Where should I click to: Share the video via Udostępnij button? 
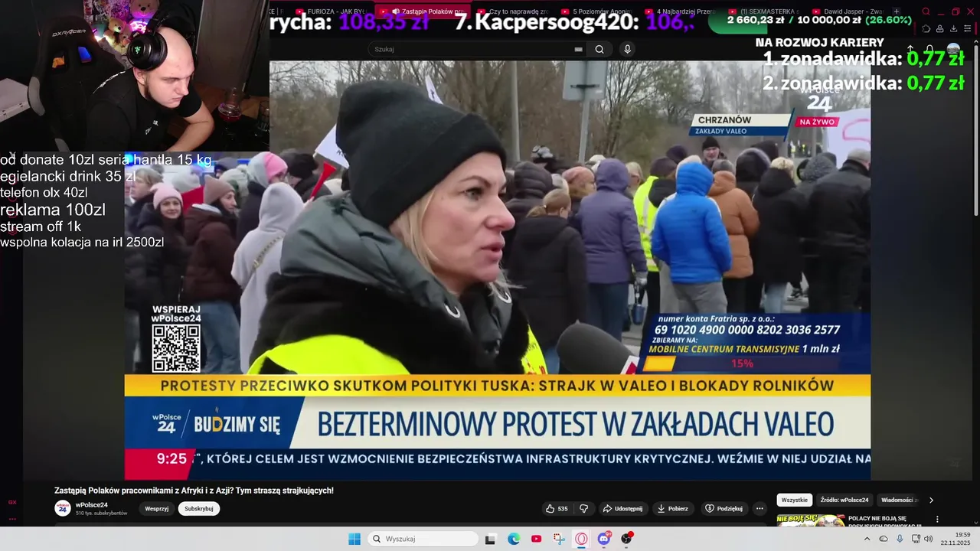pos(622,508)
